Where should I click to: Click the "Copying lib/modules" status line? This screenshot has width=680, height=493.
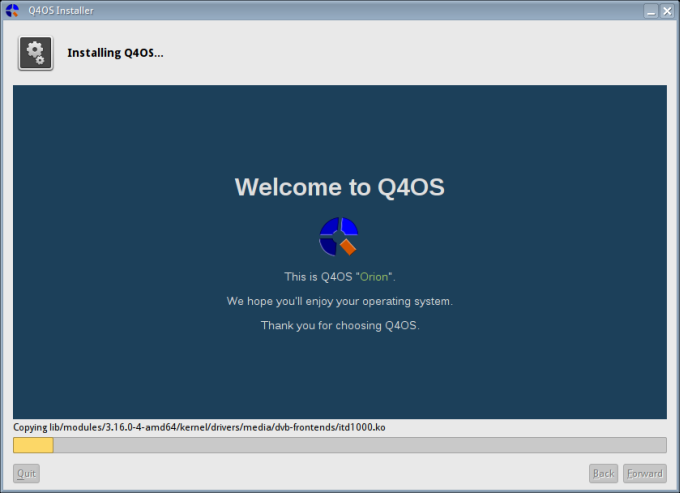pos(199,427)
